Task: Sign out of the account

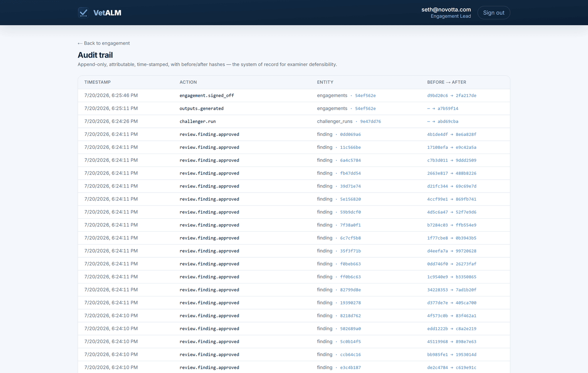Action: point(493,13)
